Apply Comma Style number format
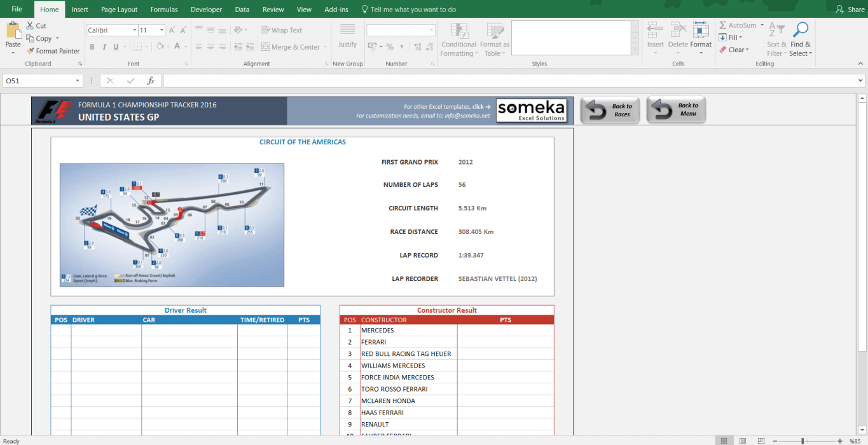 pyautogui.click(x=401, y=47)
